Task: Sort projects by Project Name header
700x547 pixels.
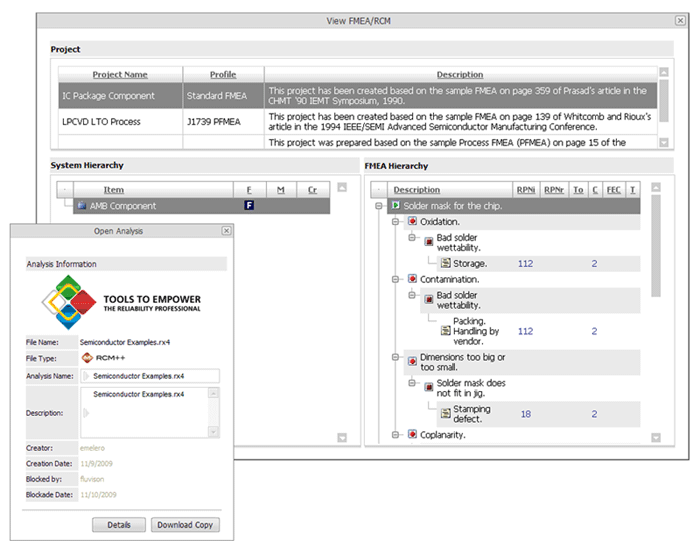Action: [120, 75]
